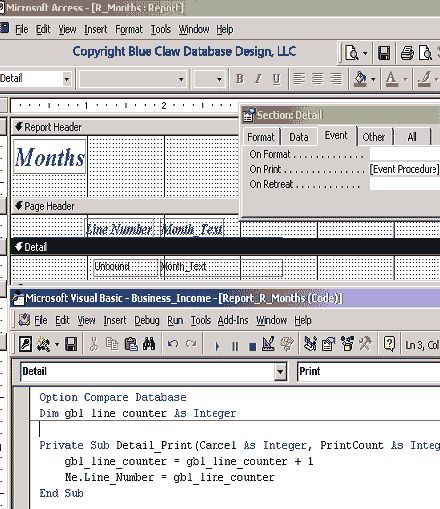This screenshot has width=440, height=509.
Task: Select the Detail section bar in report design
Action: point(225,247)
